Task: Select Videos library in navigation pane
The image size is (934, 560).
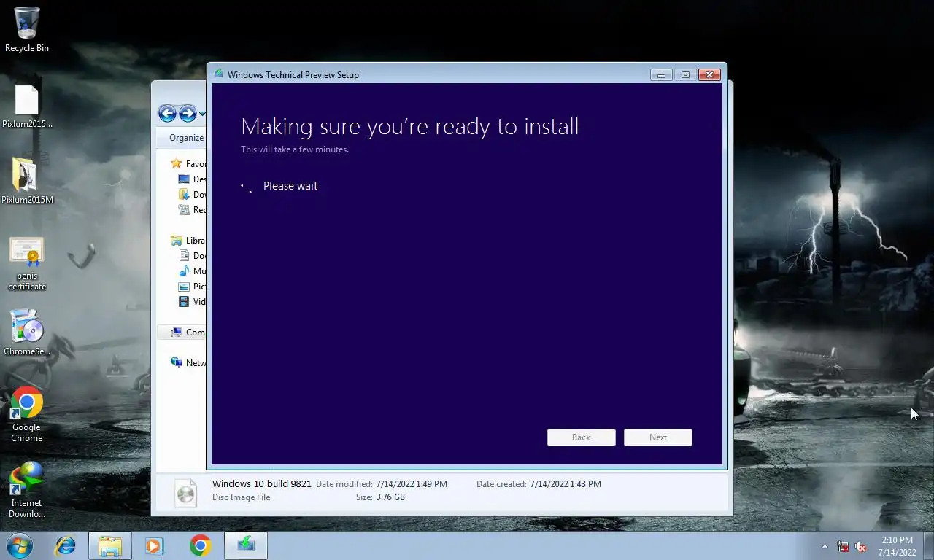Action: (x=193, y=302)
